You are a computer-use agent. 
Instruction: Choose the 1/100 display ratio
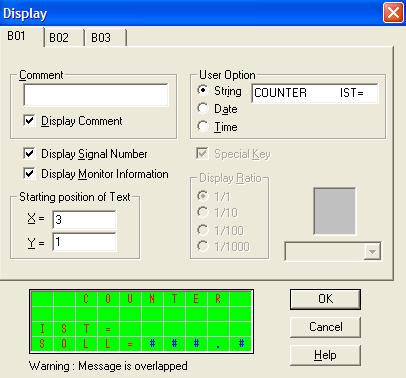pyautogui.click(x=203, y=230)
